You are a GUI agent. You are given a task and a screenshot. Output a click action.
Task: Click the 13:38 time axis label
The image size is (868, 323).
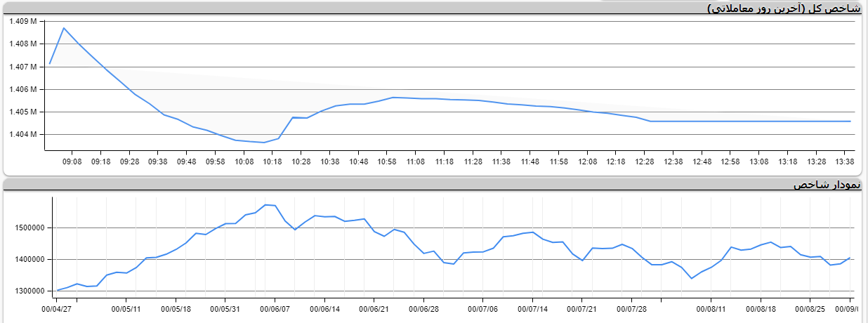click(845, 161)
